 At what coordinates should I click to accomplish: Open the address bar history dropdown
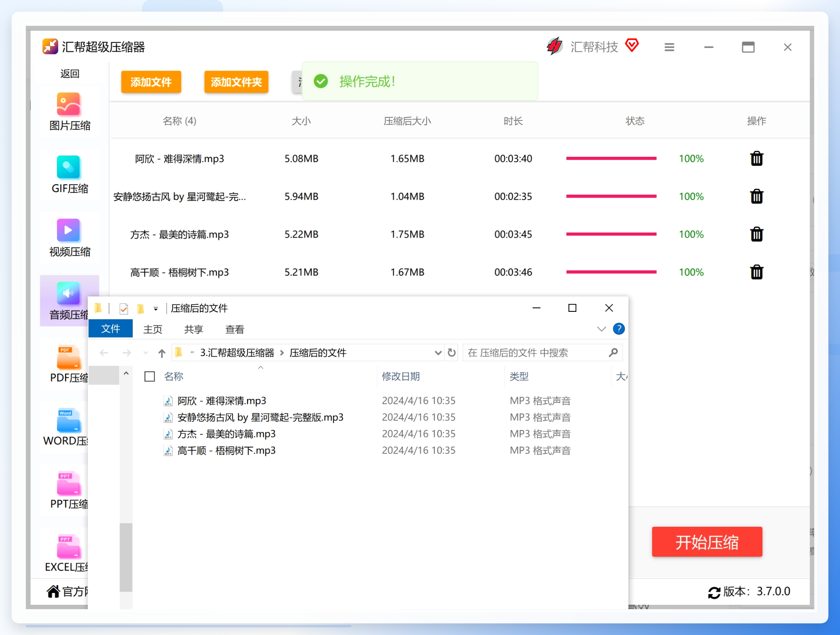coord(438,353)
